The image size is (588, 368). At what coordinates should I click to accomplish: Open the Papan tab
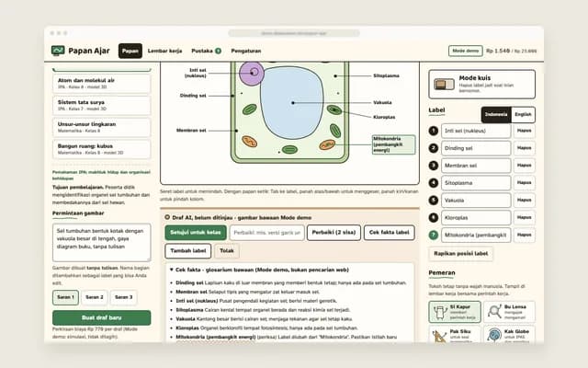coord(130,51)
